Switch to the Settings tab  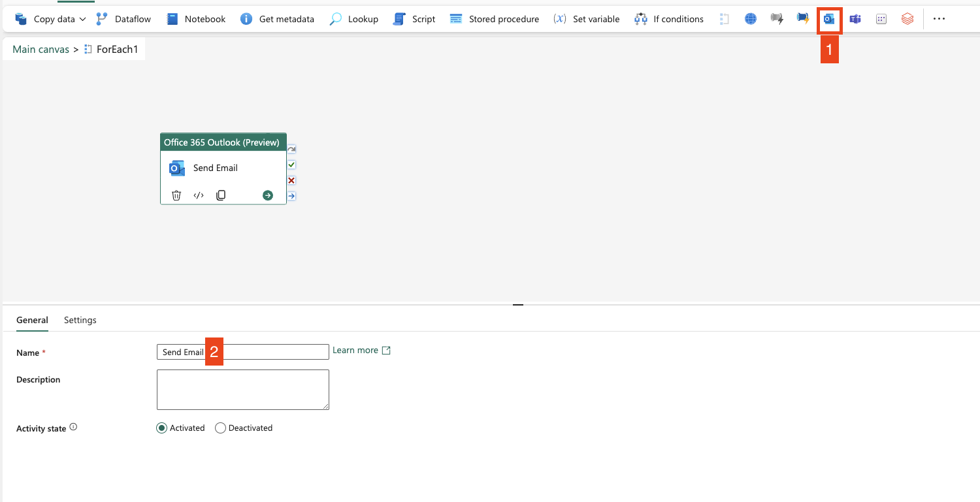(80, 320)
